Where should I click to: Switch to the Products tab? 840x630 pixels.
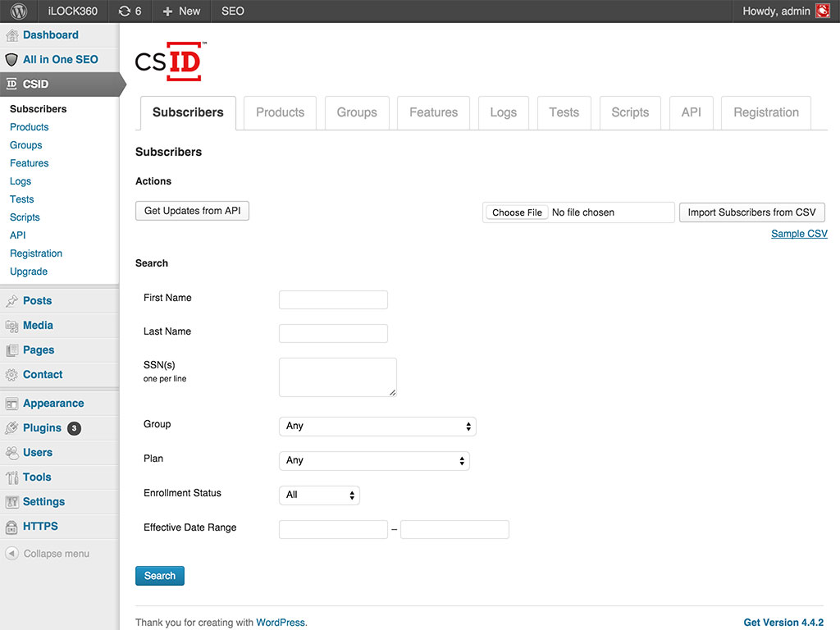[281, 112]
